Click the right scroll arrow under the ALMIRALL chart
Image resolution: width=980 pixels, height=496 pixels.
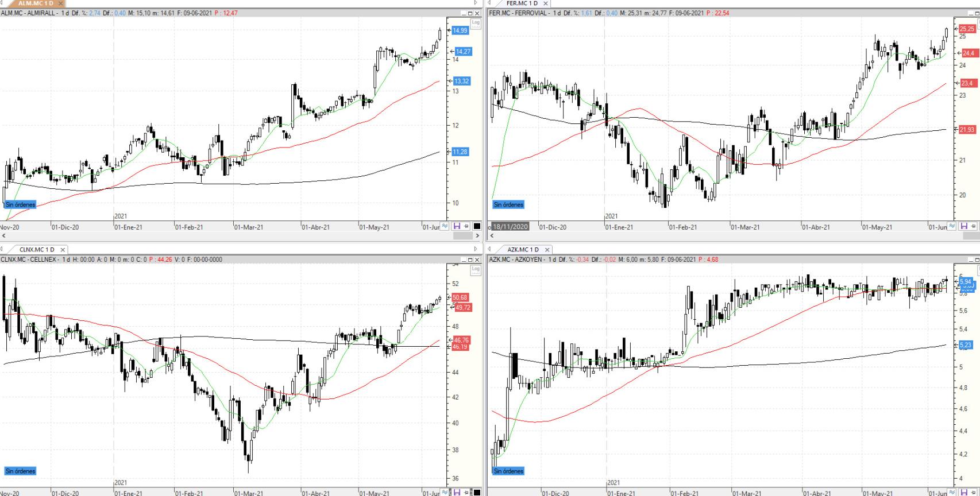coord(477,235)
